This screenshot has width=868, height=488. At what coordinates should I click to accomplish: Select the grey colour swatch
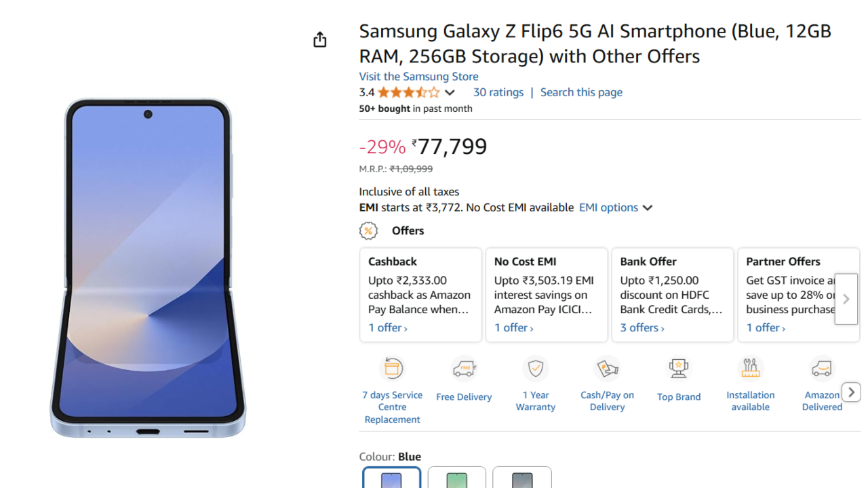tap(522, 478)
